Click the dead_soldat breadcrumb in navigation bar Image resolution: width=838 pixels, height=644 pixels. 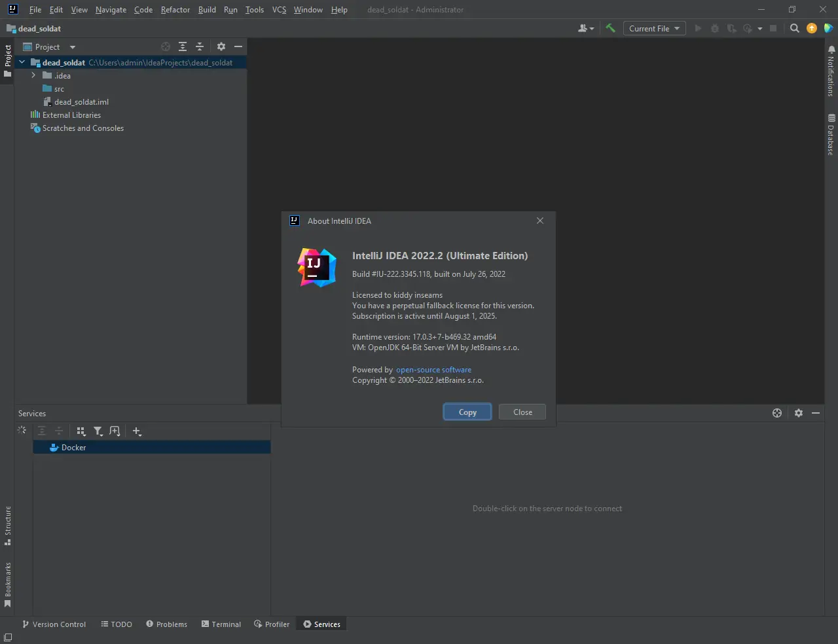[x=34, y=28]
